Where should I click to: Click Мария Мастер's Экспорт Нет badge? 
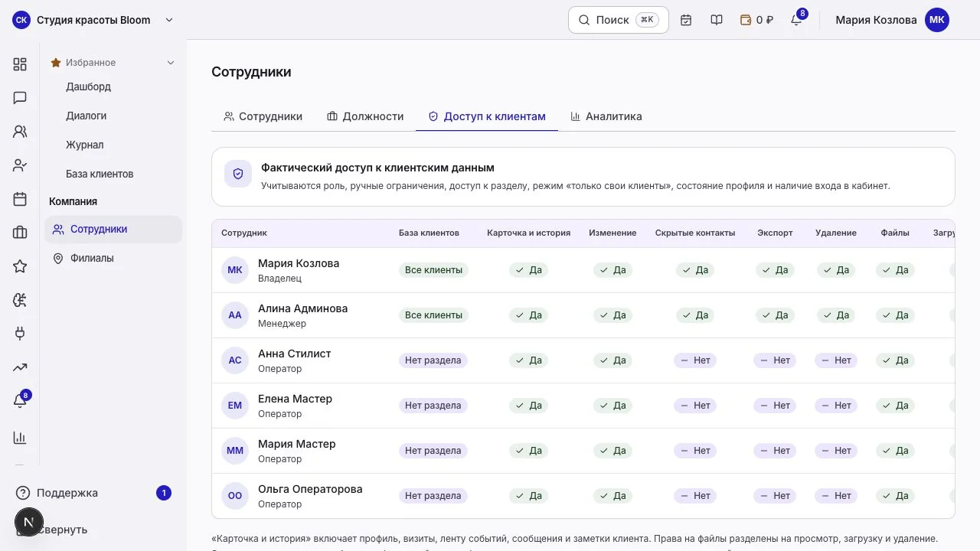[775, 451]
